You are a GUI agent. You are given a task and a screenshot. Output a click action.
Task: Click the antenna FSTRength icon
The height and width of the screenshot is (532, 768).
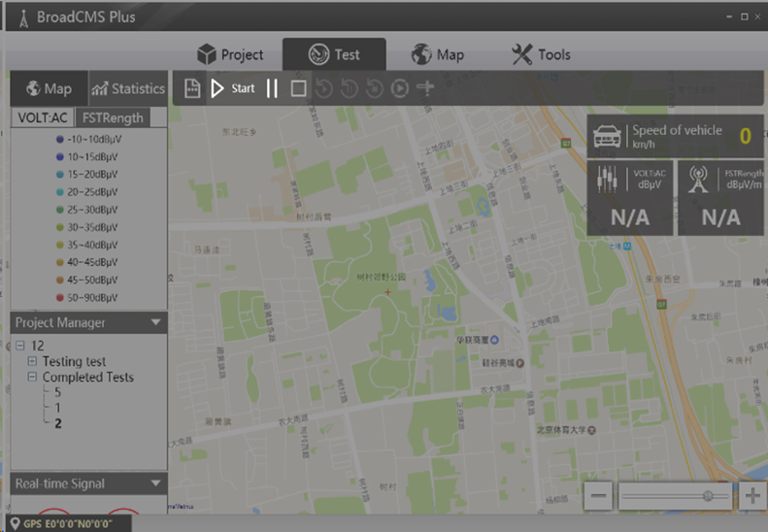699,181
